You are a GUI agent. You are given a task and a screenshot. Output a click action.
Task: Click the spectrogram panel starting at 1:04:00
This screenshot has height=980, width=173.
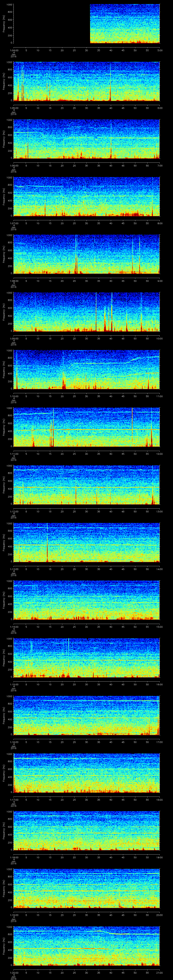point(87,24)
